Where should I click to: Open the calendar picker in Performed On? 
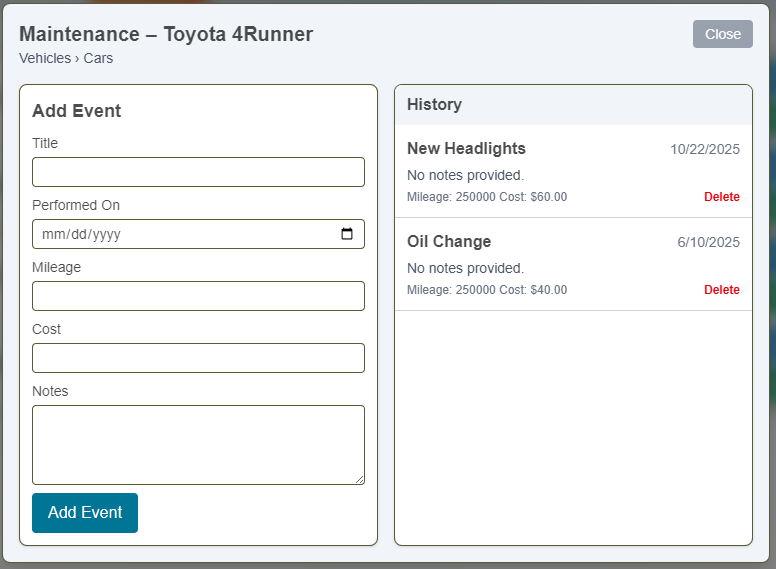coord(347,234)
